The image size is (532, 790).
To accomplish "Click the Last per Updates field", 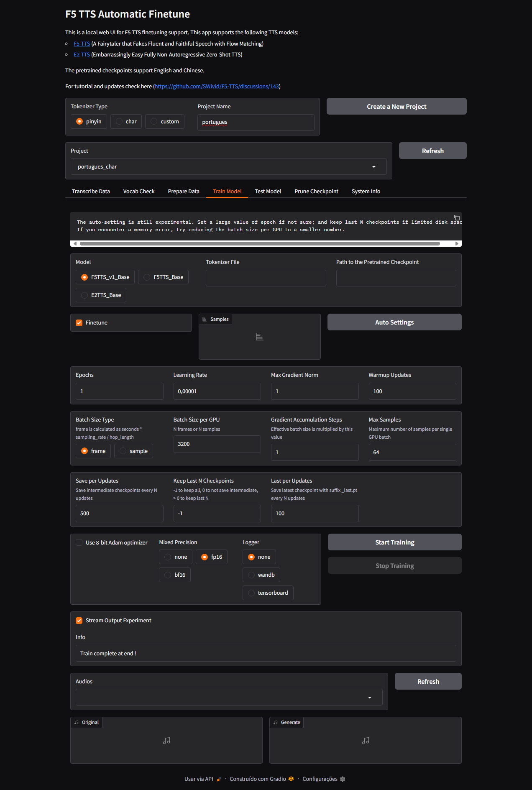I will 315,513.
